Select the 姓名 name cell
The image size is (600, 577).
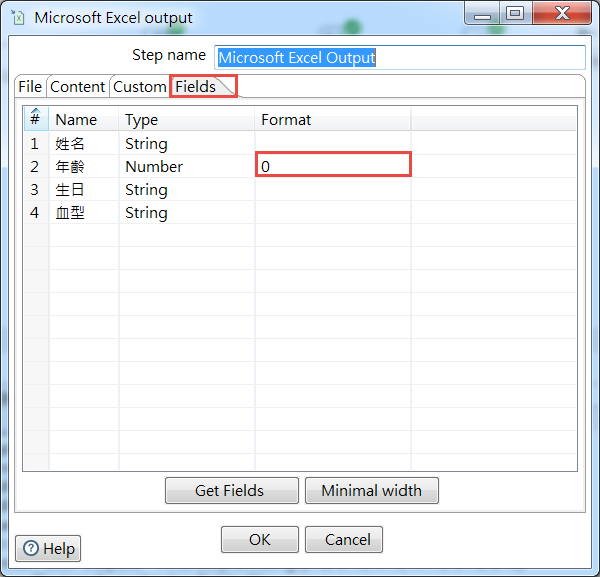pos(84,143)
